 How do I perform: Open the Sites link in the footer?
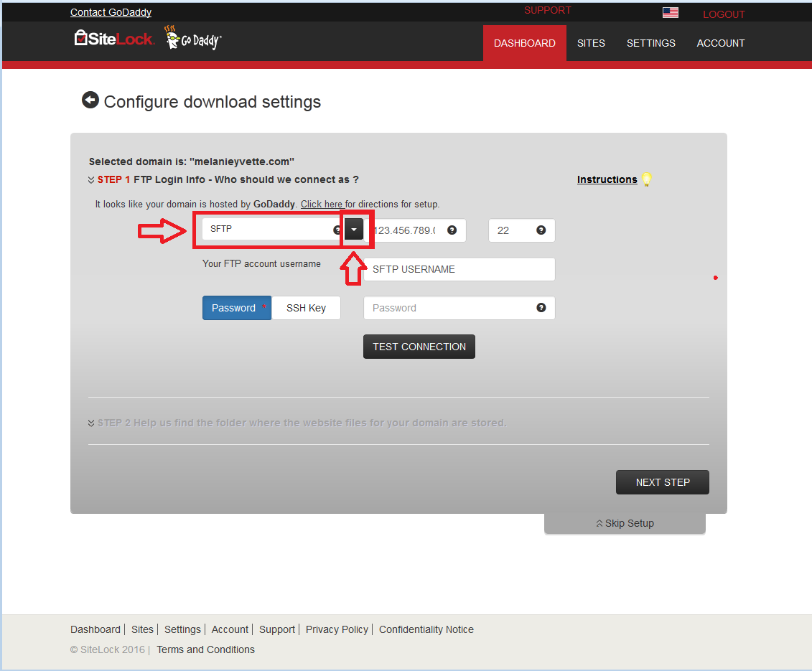[142, 629]
